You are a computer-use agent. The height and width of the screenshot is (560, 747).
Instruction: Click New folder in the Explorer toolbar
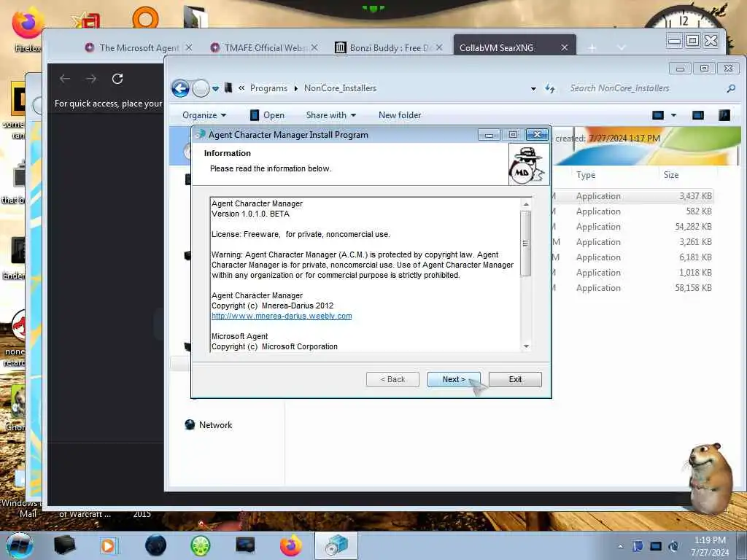pyautogui.click(x=400, y=115)
